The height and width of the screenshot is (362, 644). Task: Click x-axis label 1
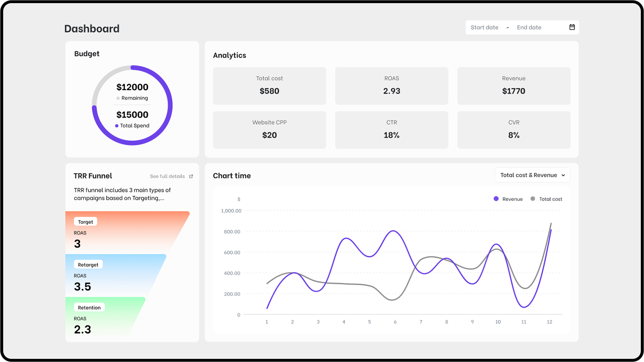[266, 322]
